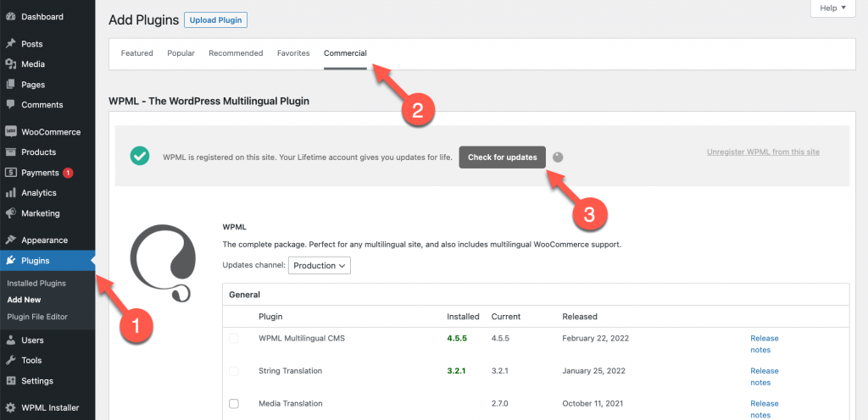
Task: Click installed version 4.5.5 in green
Action: coord(457,338)
